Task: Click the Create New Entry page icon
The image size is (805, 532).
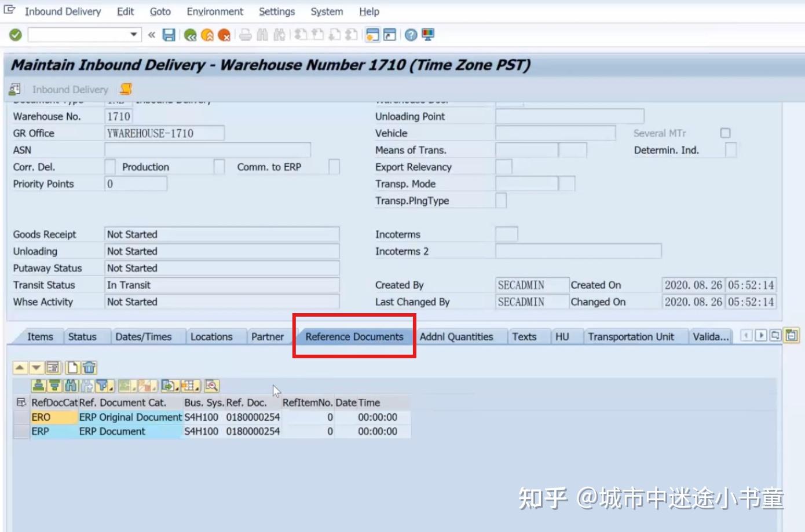Action: 72,368
